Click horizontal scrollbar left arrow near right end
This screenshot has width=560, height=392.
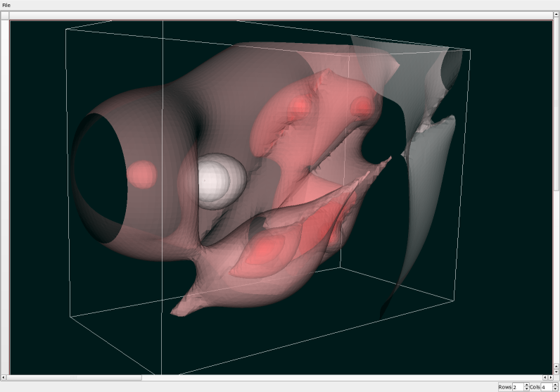point(545,377)
